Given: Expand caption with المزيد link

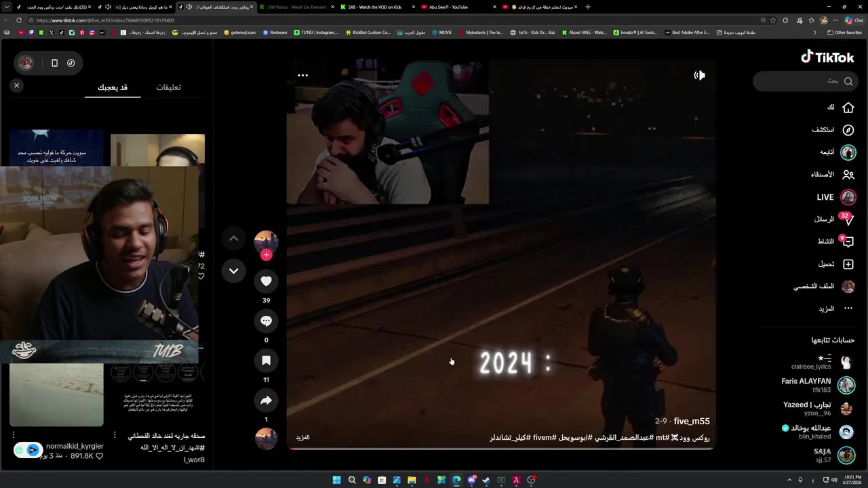Looking at the screenshot, I should [x=302, y=437].
